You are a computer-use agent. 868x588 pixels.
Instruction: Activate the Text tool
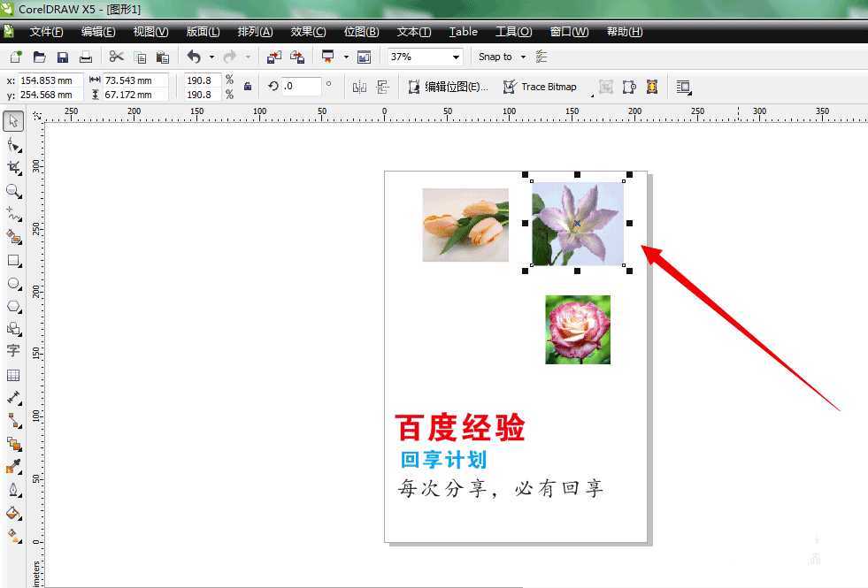coord(13,351)
